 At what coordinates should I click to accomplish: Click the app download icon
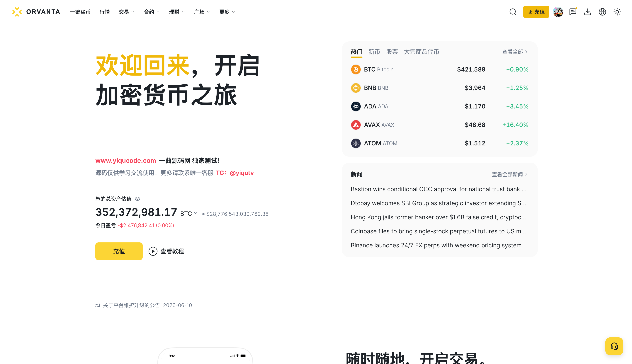point(587,12)
